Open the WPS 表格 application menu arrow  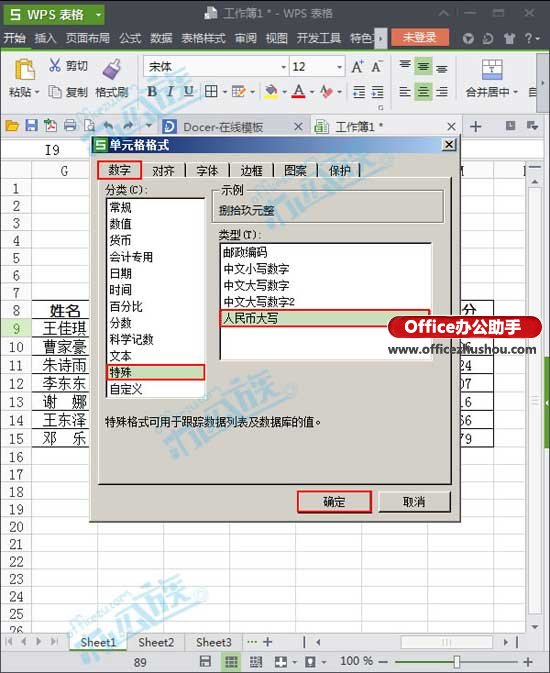(x=98, y=15)
